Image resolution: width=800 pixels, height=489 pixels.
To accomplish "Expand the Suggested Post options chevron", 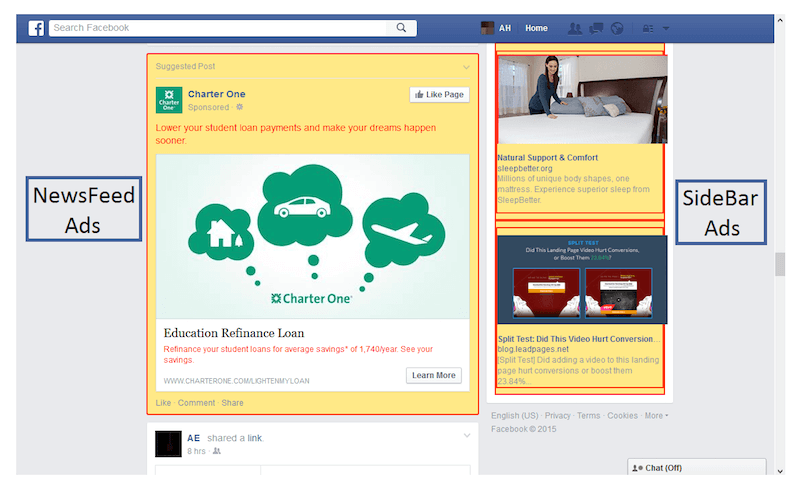I will coord(466,67).
